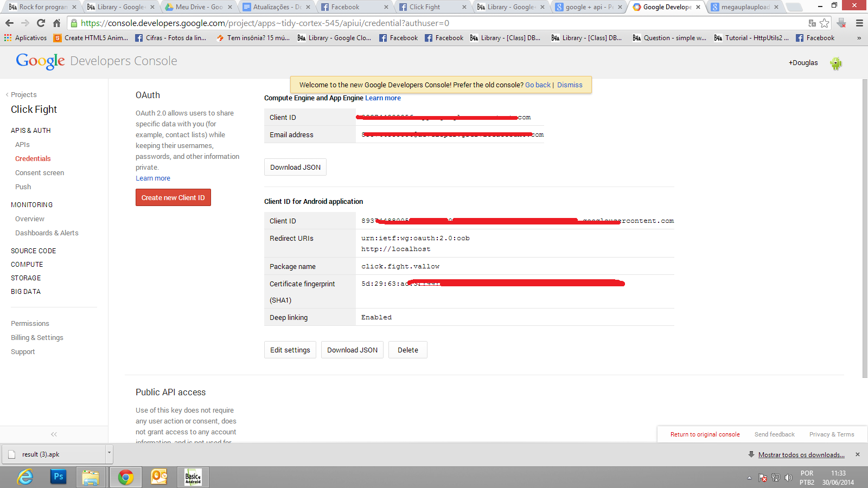Click Create new Client ID button
868x488 pixels.
pyautogui.click(x=173, y=197)
